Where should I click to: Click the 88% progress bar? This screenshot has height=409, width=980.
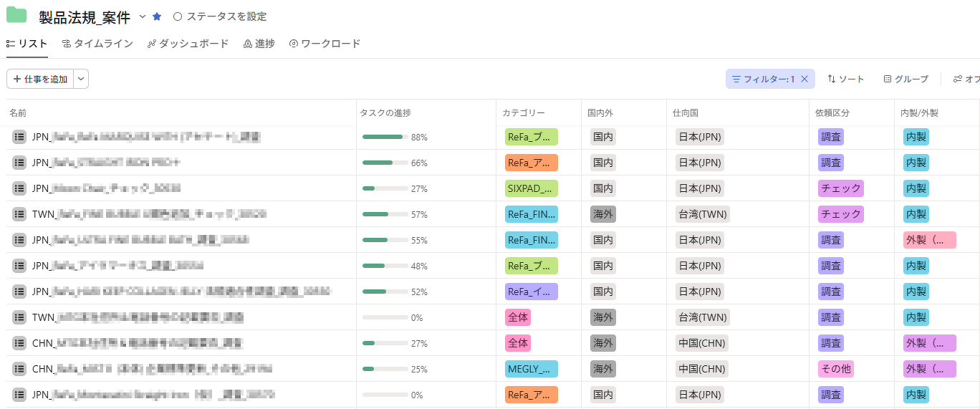(x=385, y=137)
